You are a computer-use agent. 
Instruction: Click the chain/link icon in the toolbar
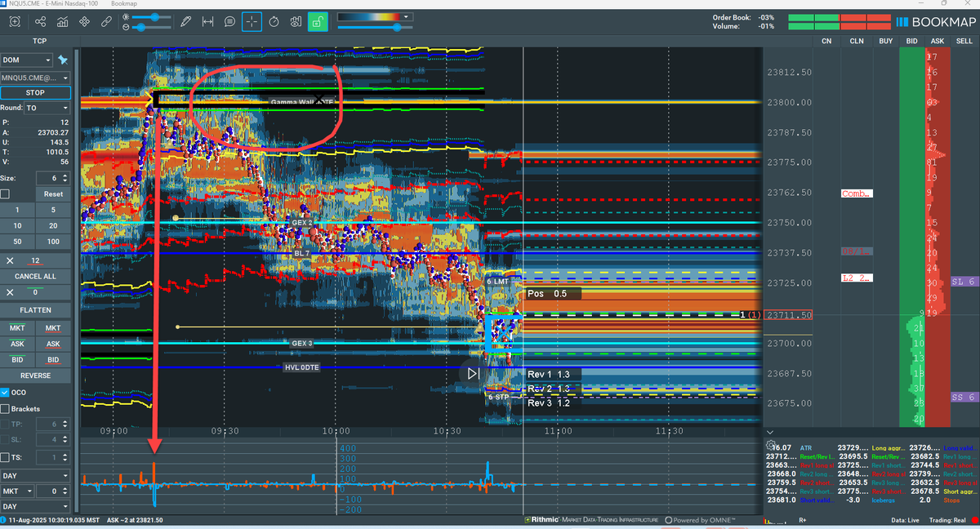point(105,22)
